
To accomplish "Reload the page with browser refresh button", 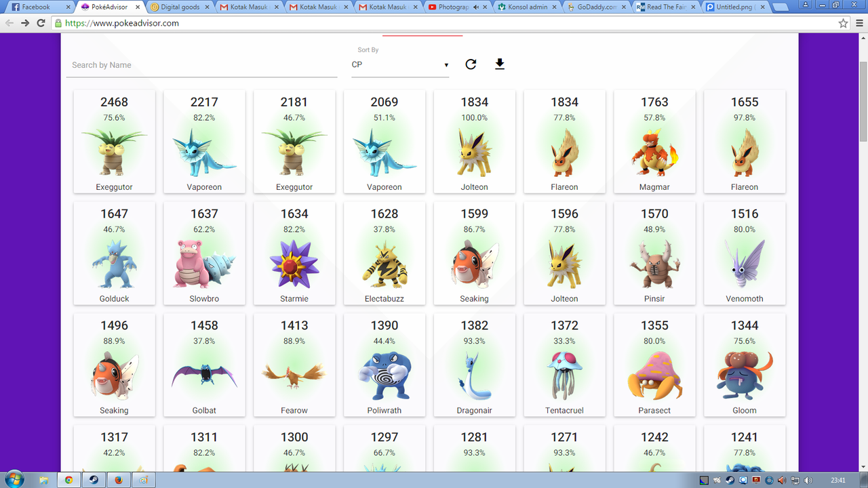I will click(x=41, y=23).
